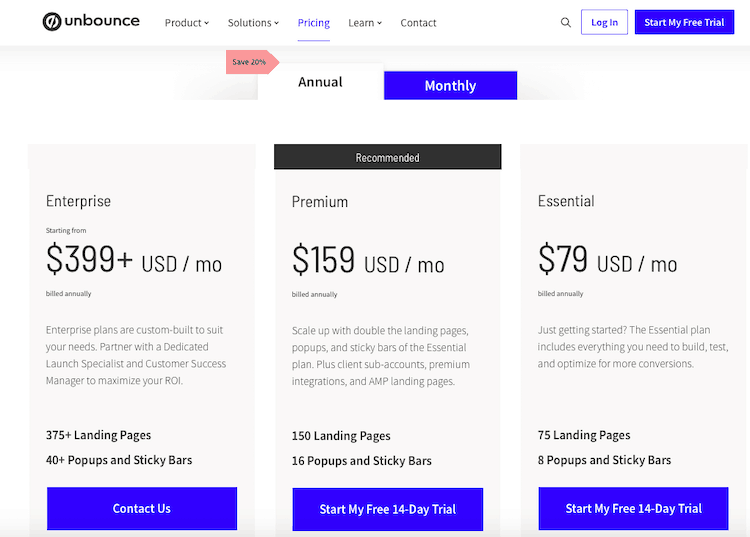Viewport: 750px width, 537px height.
Task: Click the Essential plan heading
Action: pyautogui.click(x=566, y=201)
